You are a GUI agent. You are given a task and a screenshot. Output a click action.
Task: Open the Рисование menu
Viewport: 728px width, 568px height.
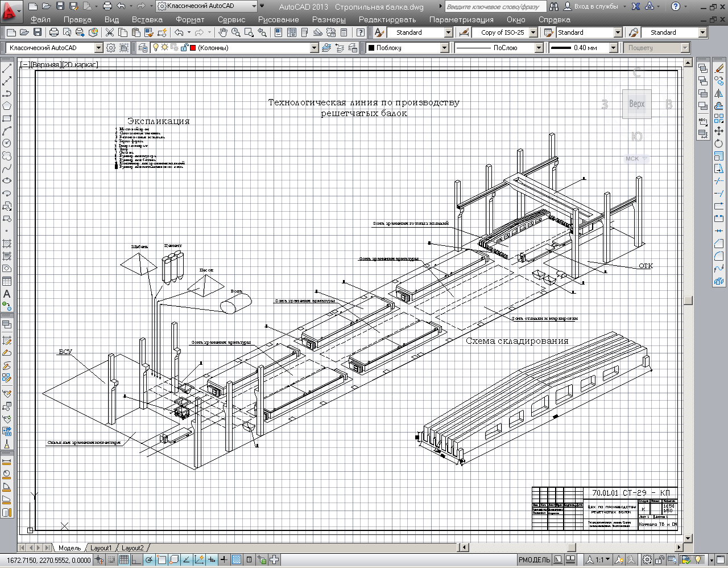tap(278, 19)
